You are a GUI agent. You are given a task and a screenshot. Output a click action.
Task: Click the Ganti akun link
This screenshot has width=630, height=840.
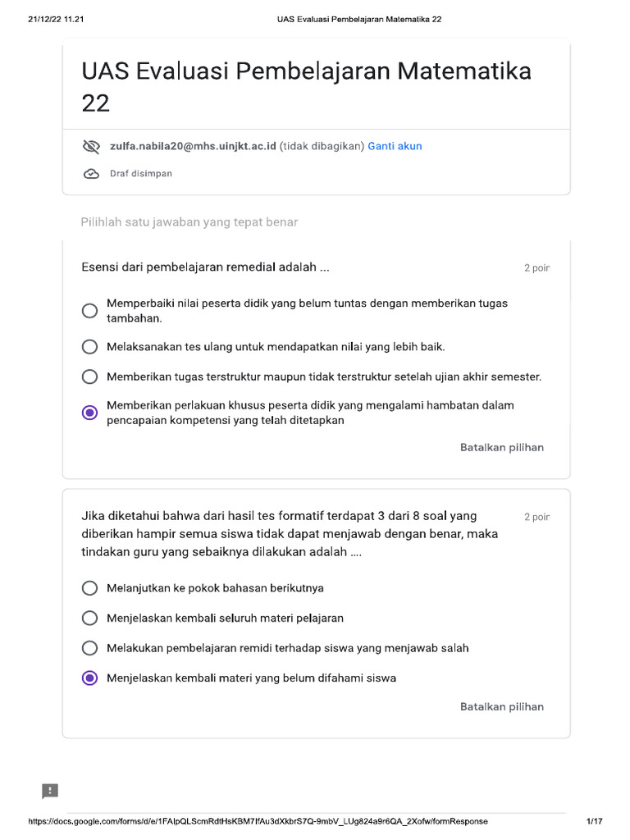click(x=395, y=146)
